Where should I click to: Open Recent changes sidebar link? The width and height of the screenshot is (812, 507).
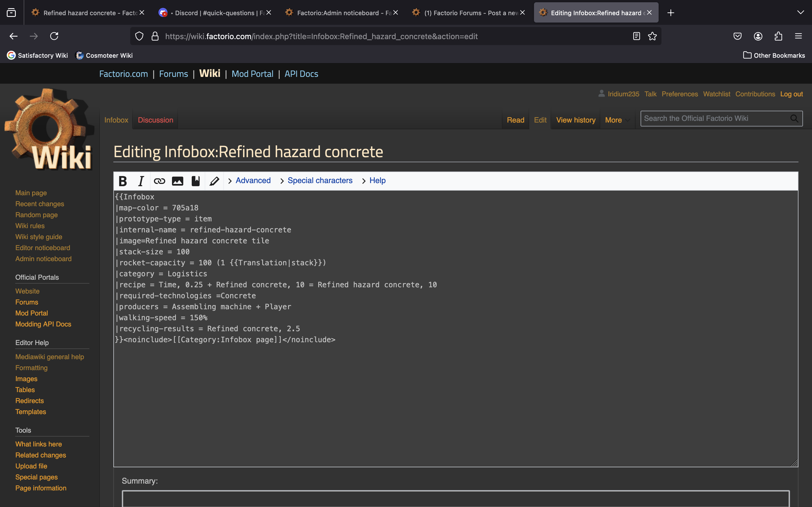(39, 204)
